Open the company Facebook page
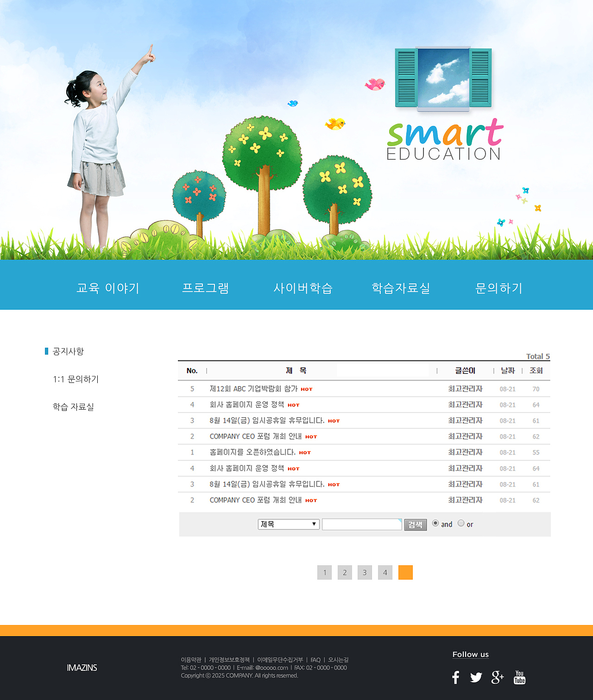 click(455, 677)
